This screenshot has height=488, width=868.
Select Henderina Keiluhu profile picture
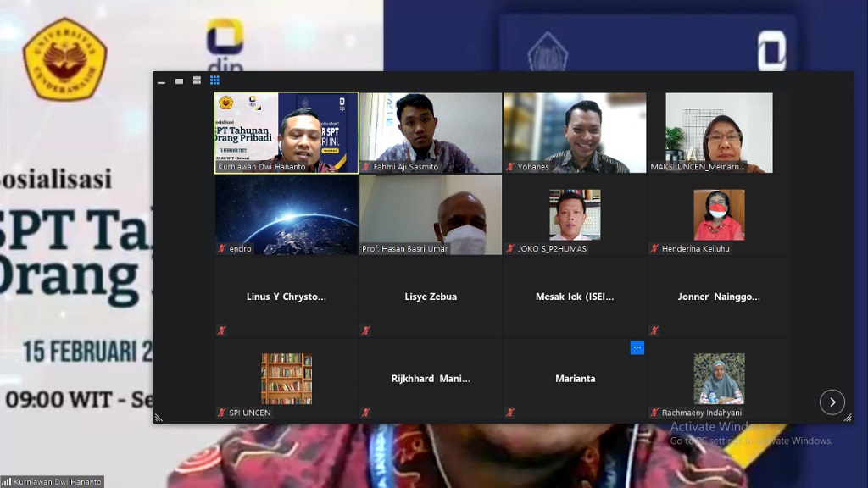tap(719, 214)
